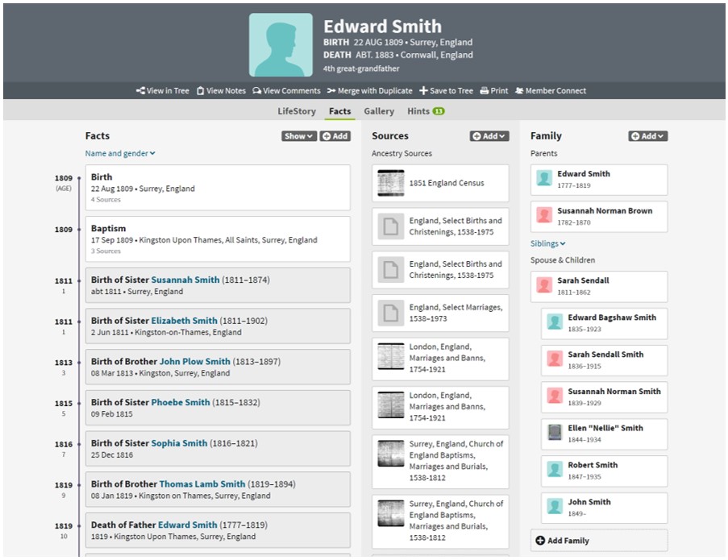Open View Comments speech bubble
The height and width of the screenshot is (560, 728).
coord(257,91)
